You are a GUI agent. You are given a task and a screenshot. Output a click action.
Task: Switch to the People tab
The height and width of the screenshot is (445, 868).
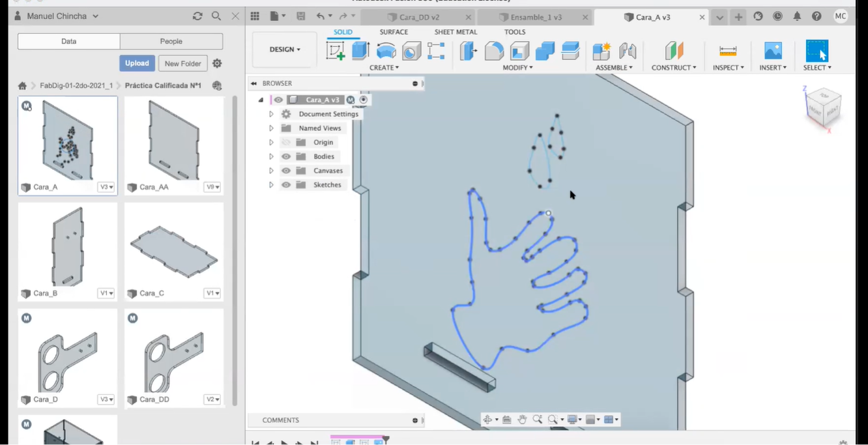pyautogui.click(x=171, y=41)
